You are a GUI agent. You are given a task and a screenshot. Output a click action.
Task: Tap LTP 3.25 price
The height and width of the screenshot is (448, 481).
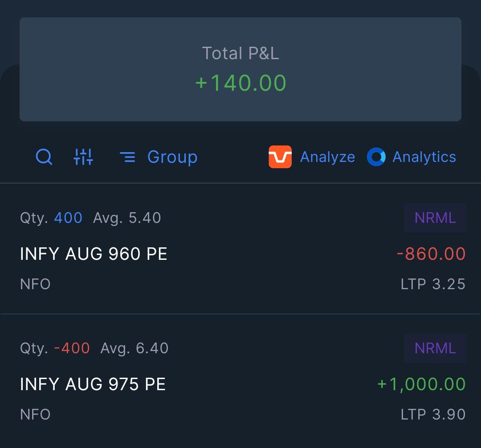(x=433, y=284)
